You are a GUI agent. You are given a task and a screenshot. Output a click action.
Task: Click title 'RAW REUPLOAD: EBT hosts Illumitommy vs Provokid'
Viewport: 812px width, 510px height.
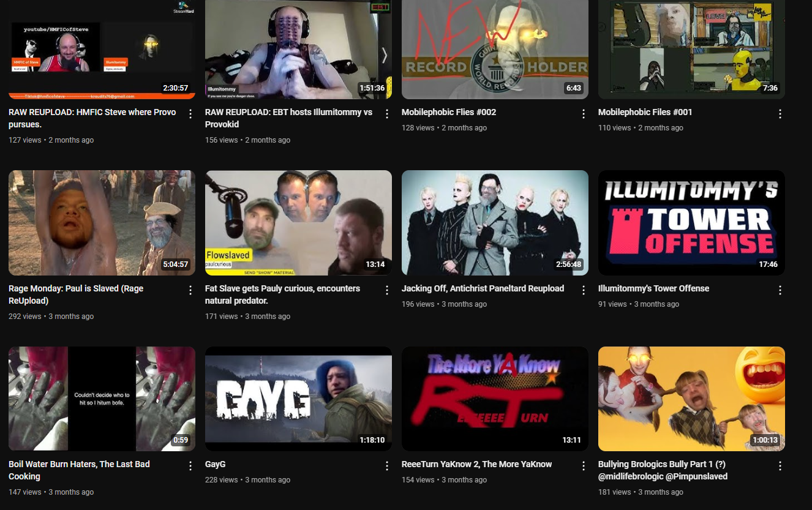coord(289,118)
